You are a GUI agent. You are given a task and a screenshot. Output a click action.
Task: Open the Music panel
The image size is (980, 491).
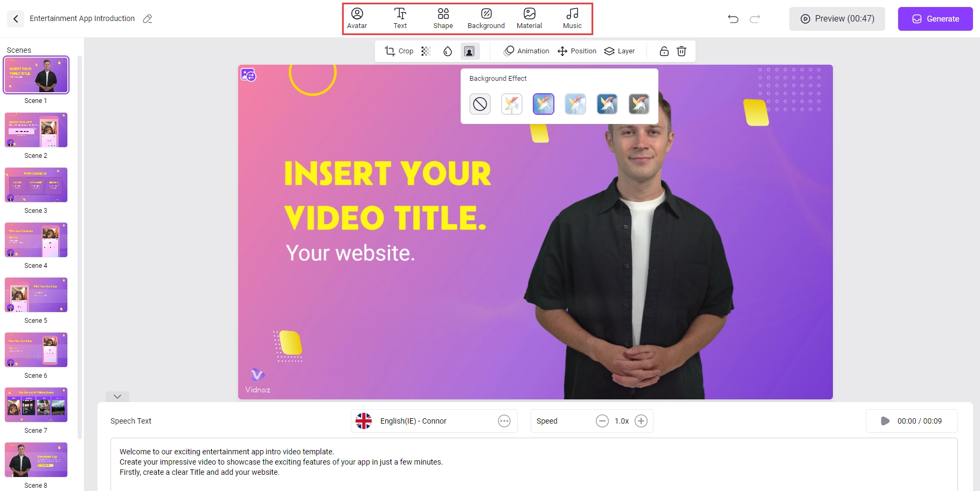tap(572, 18)
